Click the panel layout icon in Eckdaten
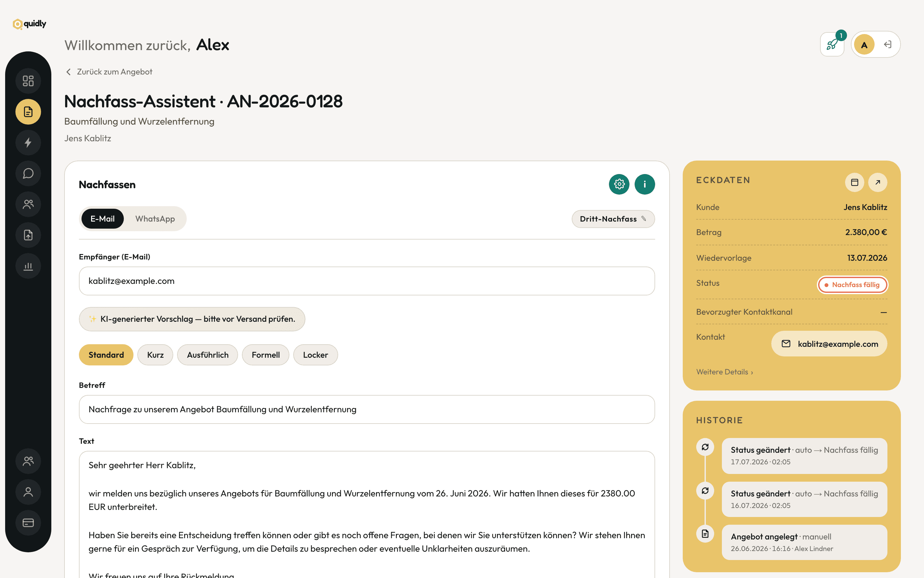The width and height of the screenshot is (924, 578). pos(854,182)
